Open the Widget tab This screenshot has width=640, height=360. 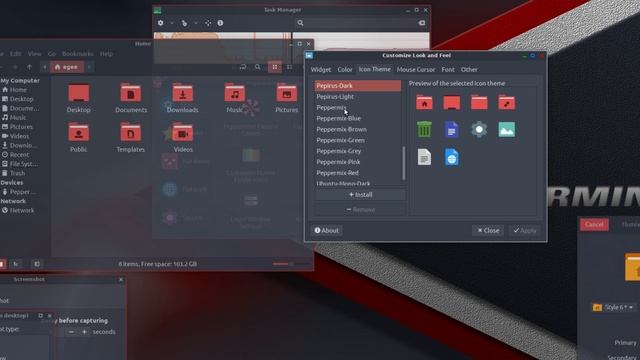321,70
